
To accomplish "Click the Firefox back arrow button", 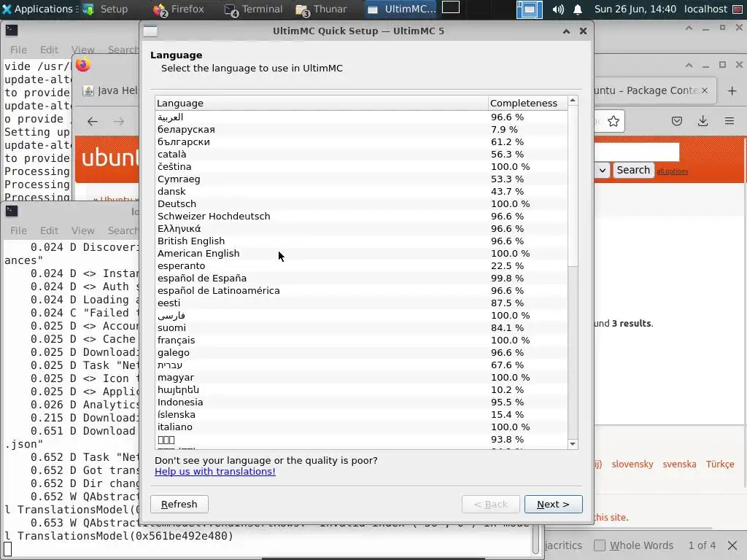I will [x=93, y=122].
